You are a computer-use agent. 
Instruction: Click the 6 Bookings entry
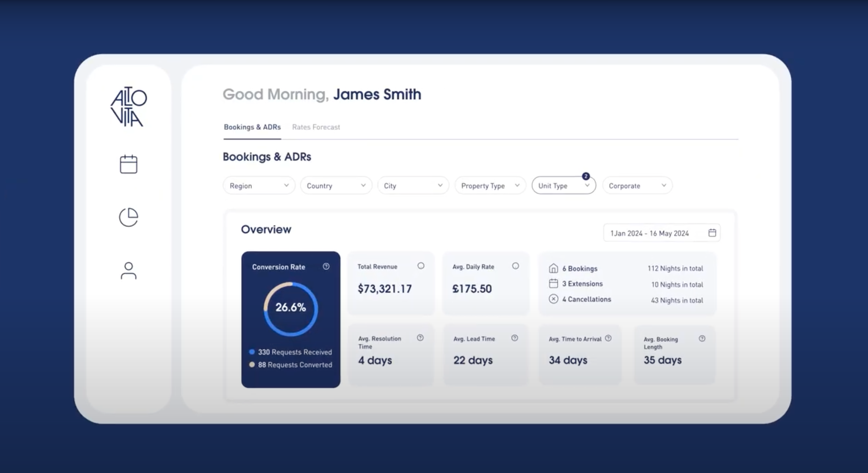580,269
